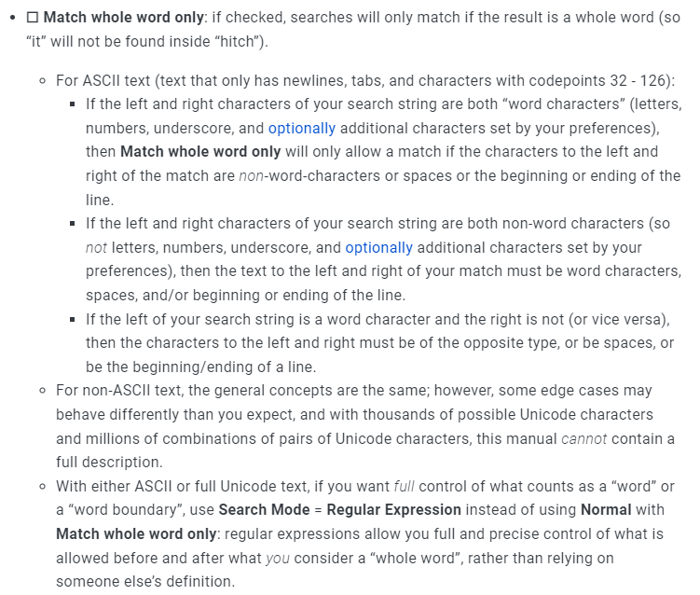Click the square bullet before "If the left of your search string"

tap(72, 320)
